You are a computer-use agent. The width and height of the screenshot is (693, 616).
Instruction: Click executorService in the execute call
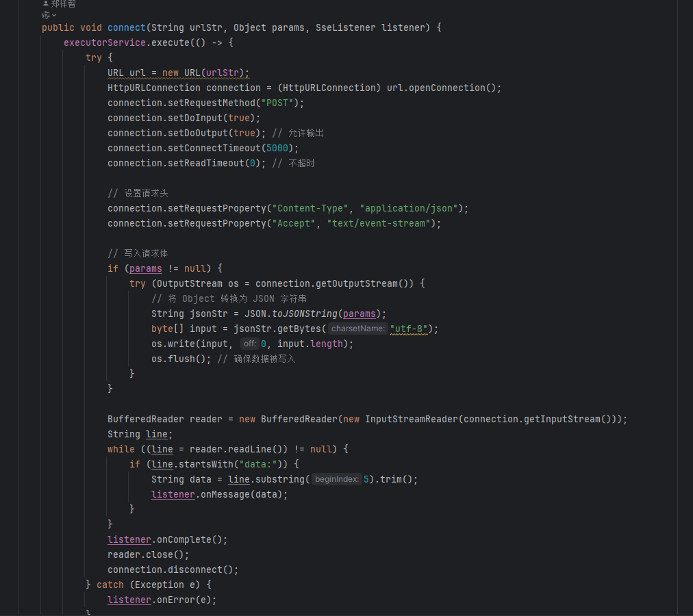[x=105, y=42]
